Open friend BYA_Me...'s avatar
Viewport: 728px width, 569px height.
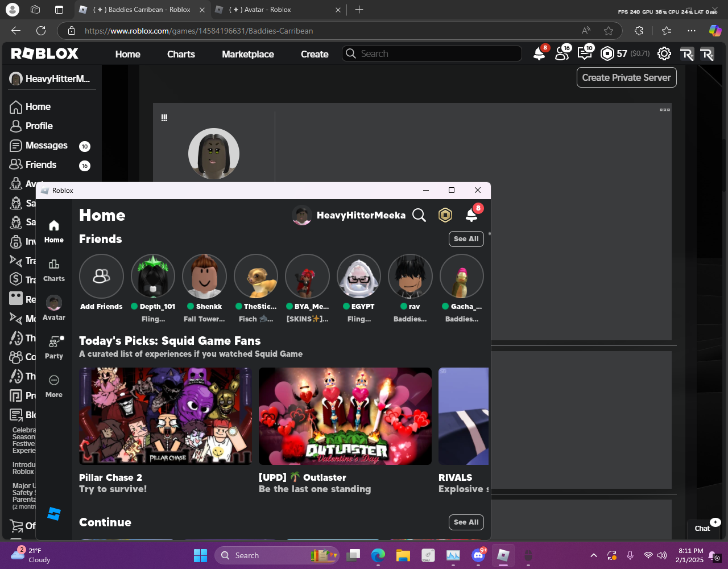click(x=307, y=276)
